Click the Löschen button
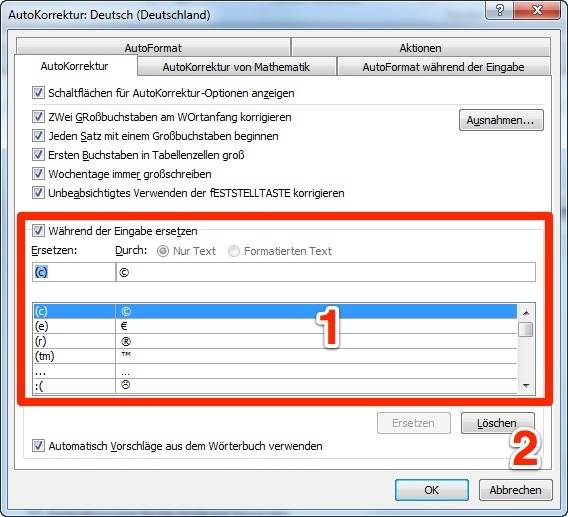568x517 pixels. point(498,423)
